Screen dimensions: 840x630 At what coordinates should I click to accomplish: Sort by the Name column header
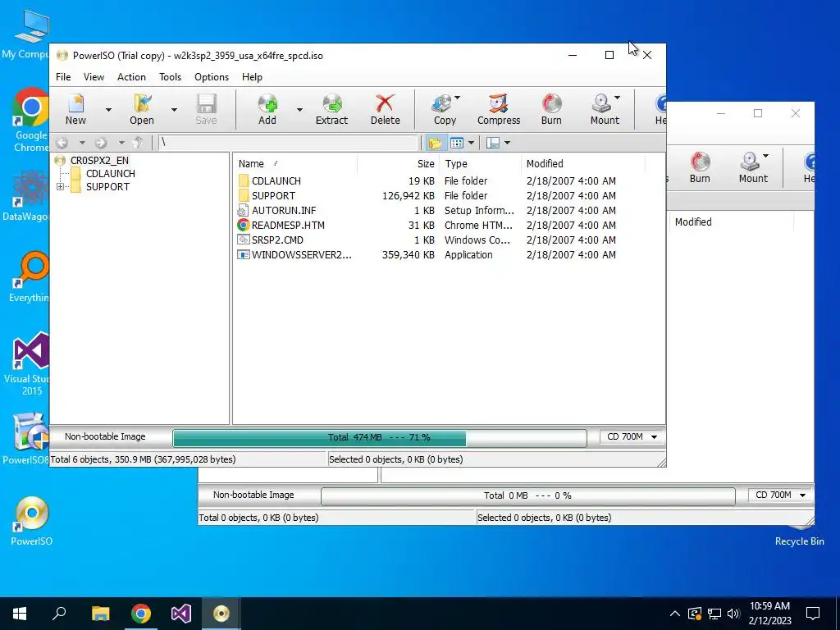[295, 164]
